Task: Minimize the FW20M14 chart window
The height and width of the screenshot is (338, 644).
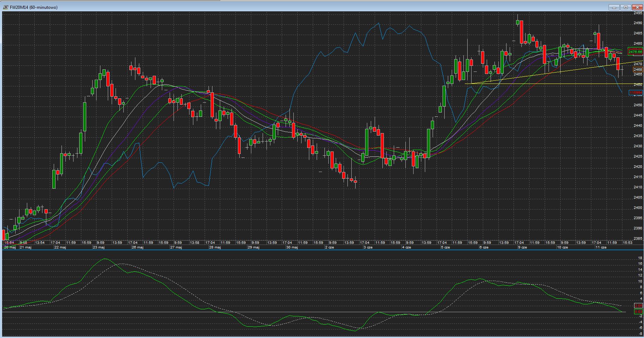Action: [x=614, y=7]
